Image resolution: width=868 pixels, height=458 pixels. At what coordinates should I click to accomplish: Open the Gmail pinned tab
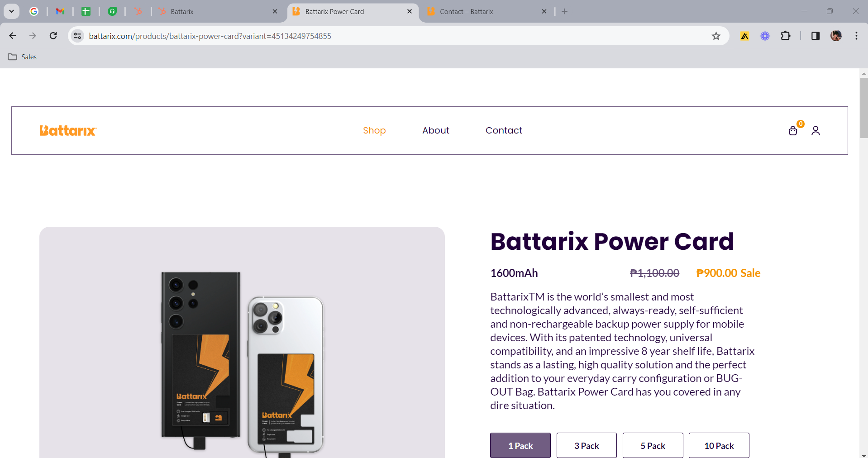pyautogui.click(x=60, y=11)
